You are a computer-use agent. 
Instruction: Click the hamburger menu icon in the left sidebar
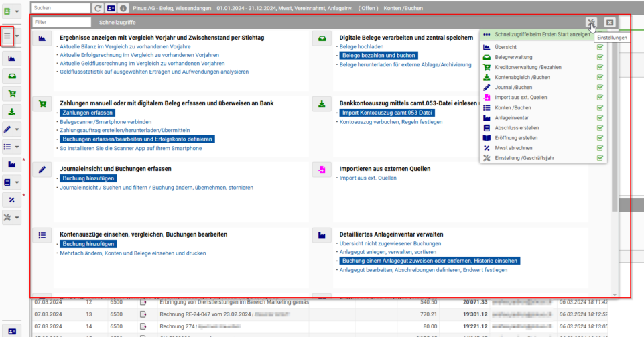[x=7, y=36]
